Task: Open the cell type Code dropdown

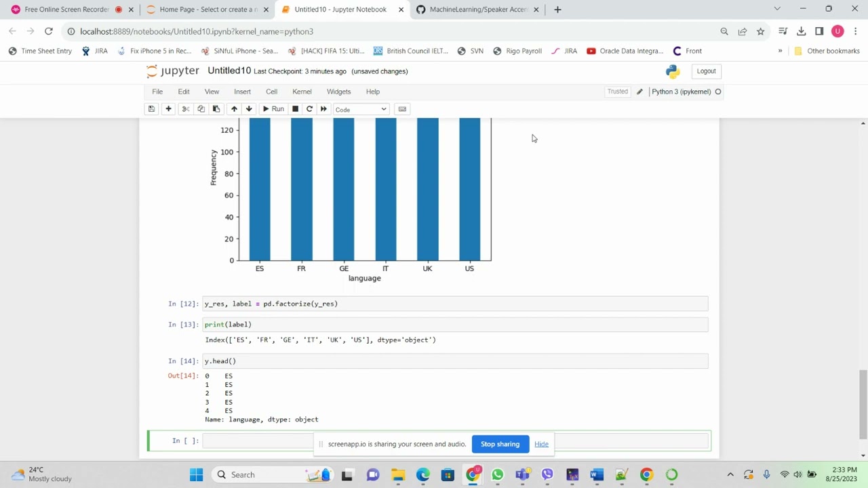Action: (361, 110)
